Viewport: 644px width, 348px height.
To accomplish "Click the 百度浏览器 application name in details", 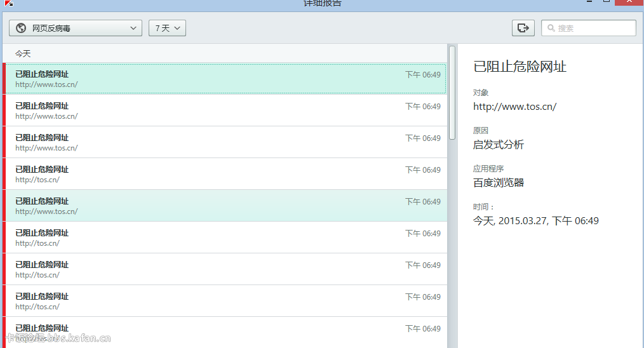I will (498, 183).
